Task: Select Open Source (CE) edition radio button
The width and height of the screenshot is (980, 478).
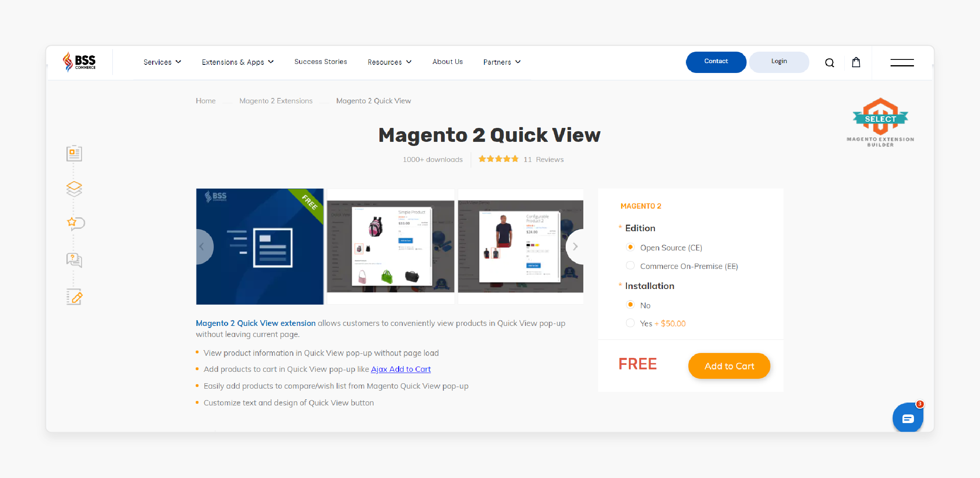Action: click(x=630, y=247)
